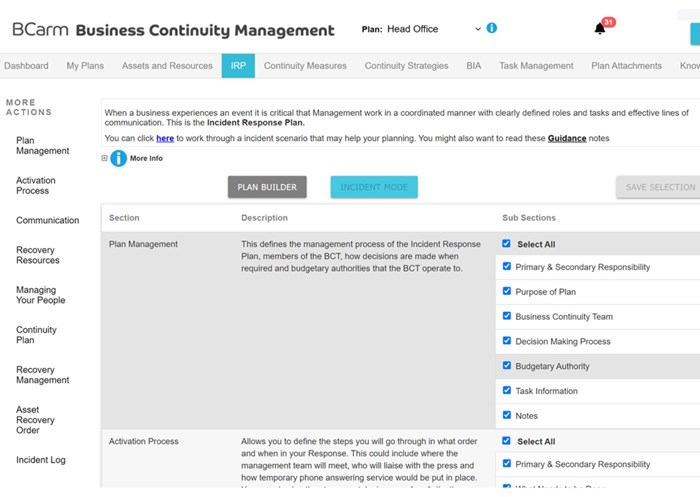Open the Task Management tab
The image size is (700, 497).
tap(536, 66)
